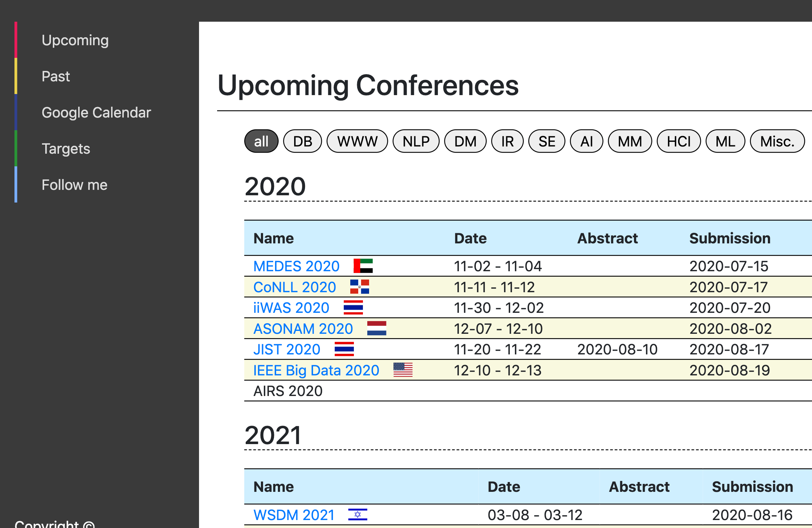Go to Google Calendar in sidebar
The image size is (812, 528).
tap(96, 112)
